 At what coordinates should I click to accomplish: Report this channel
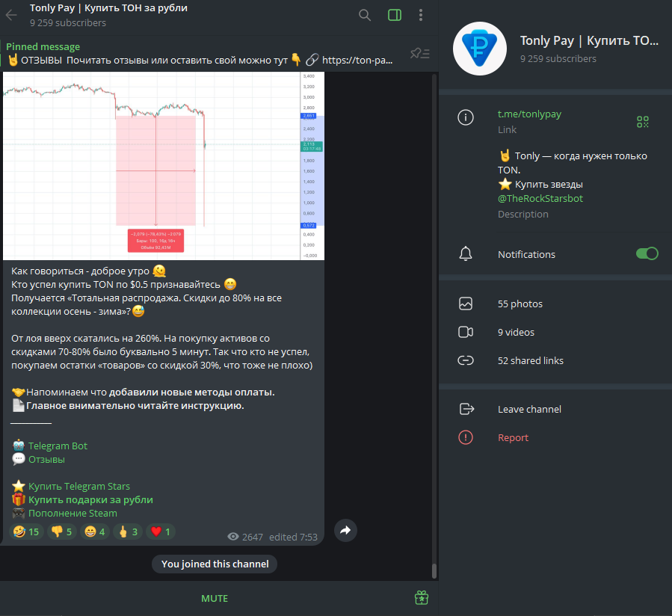(x=513, y=438)
